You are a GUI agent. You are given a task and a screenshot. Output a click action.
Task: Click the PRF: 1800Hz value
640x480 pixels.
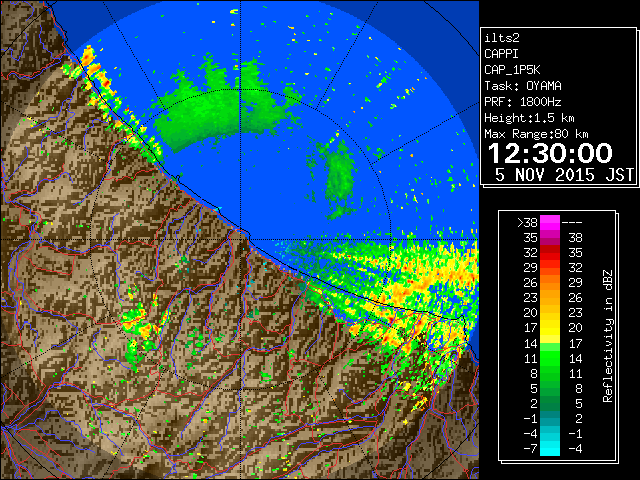pyautogui.click(x=523, y=102)
